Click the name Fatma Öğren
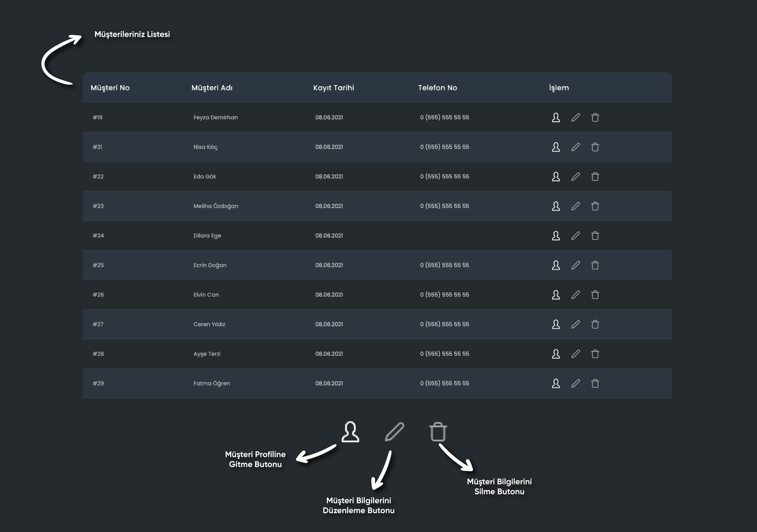Image resolution: width=757 pixels, height=532 pixels. click(x=212, y=383)
